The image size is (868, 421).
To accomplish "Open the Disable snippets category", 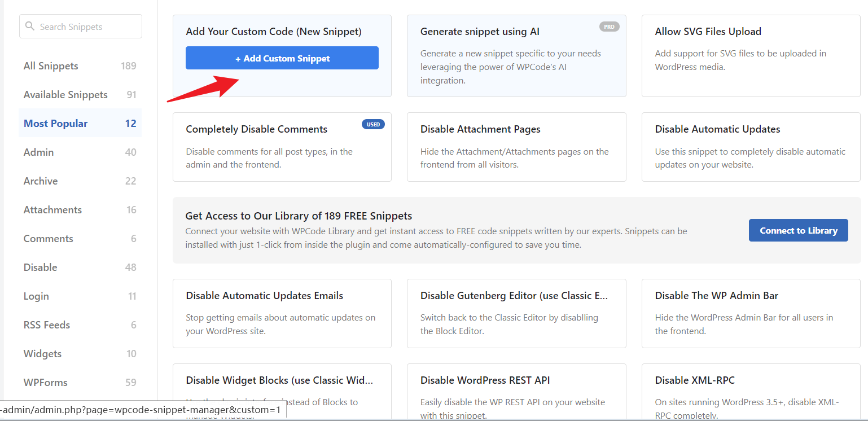I will click(80, 267).
